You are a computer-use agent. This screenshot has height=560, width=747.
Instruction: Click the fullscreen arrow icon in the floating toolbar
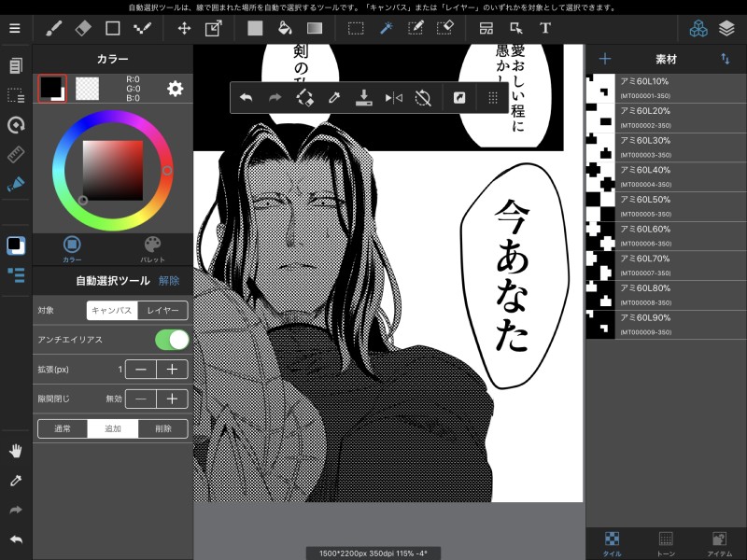[459, 98]
